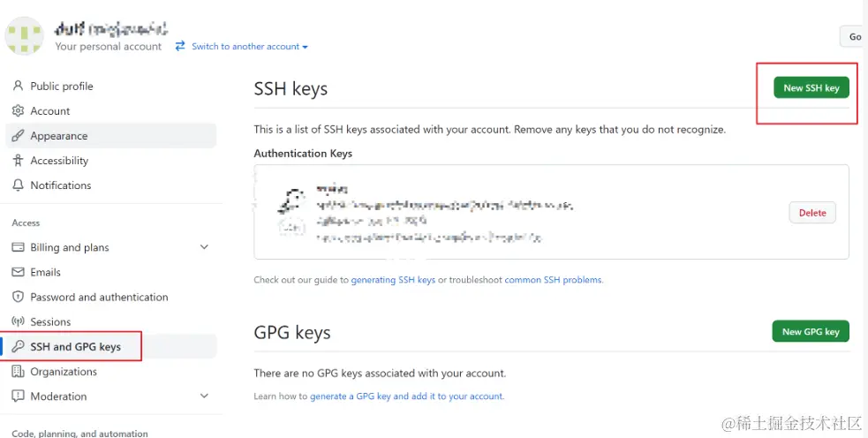Click the SSH key icon in sidebar
The width and height of the screenshot is (868, 438).
pyautogui.click(x=18, y=347)
